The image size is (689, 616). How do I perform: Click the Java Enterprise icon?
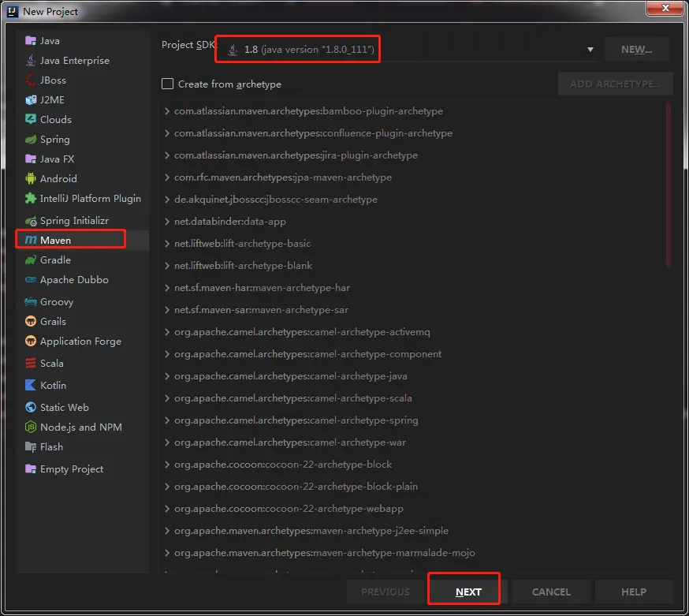tap(30, 60)
